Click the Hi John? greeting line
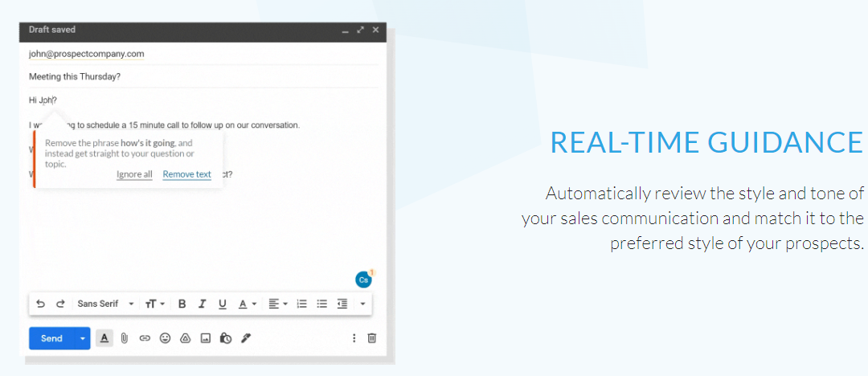 coord(43,100)
